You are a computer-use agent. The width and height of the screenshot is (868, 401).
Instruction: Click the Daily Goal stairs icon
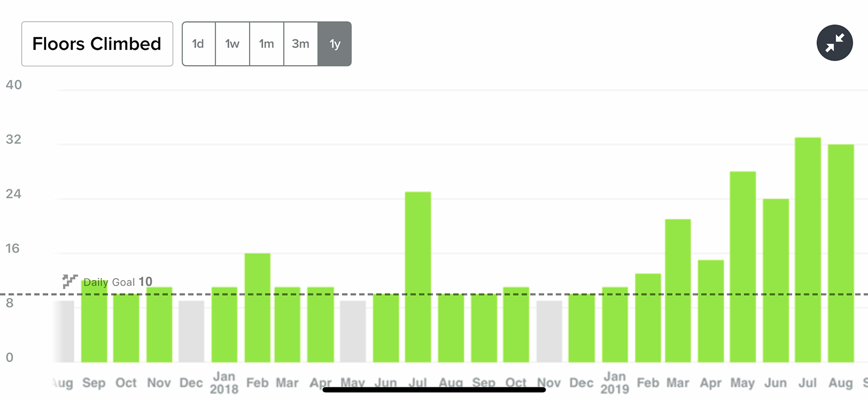pyautogui.click(x=69, y=281)
